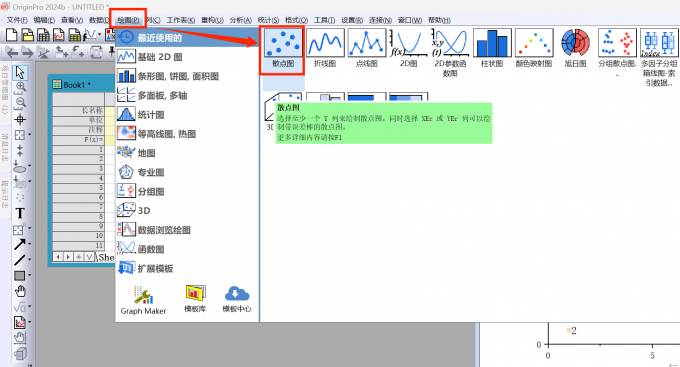This screenshot has width=680, height=367.
Task: Open the 扩展模板 category
Action: (187, 268)
